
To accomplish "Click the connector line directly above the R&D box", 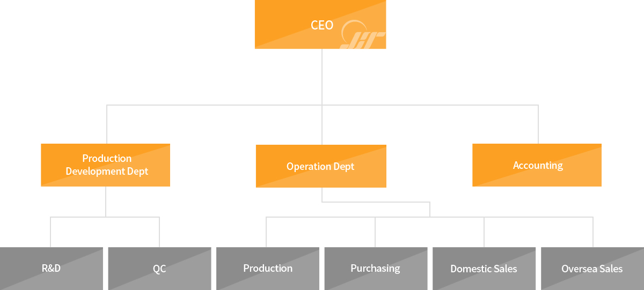I will (x=50, y=232).
